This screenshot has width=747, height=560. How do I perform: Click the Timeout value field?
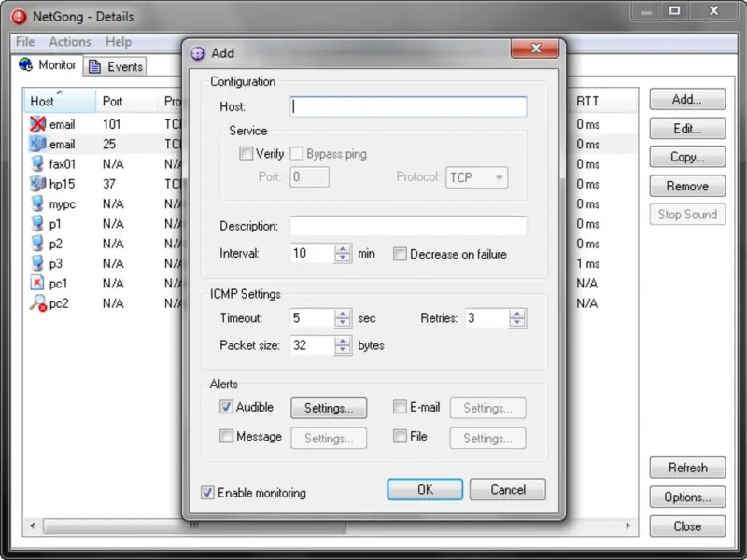(x=313, y=317)
